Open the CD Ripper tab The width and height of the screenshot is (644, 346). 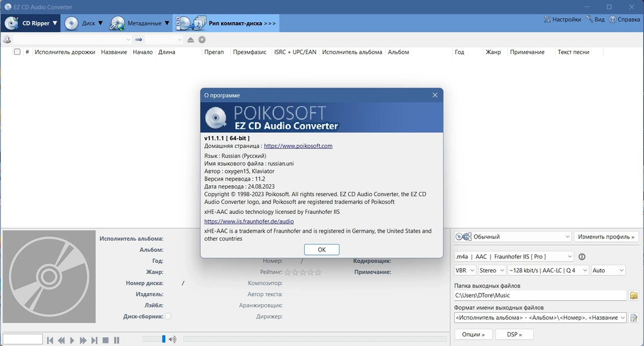(31, 23)
